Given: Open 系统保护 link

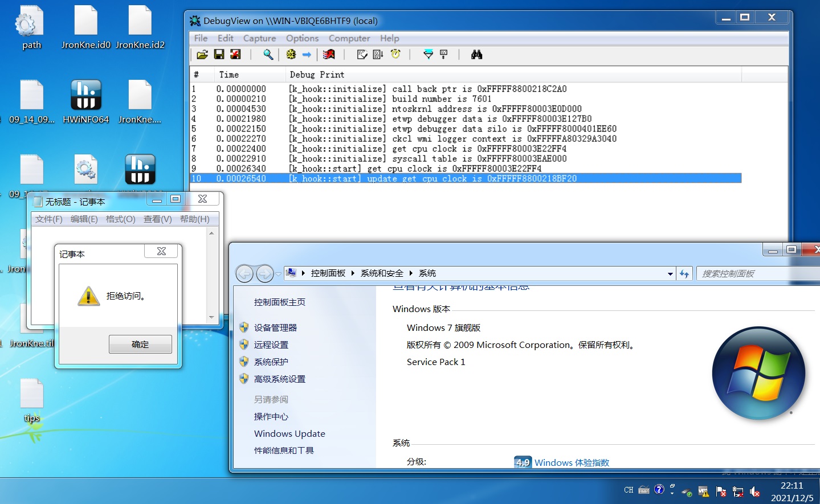Looking at the screenshot, I should click(x=271, y=362).
